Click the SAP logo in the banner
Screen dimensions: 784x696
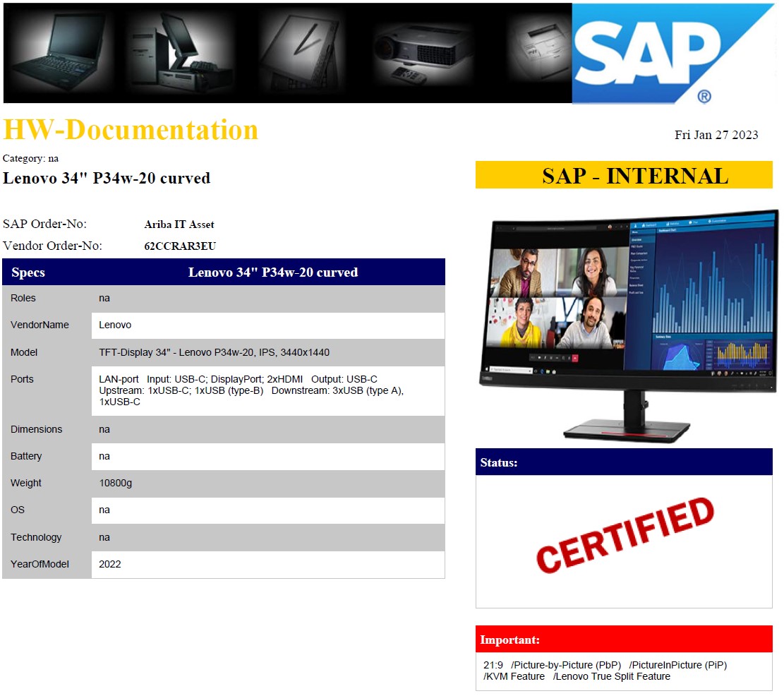pyautogui.click(x=672, y=54)
